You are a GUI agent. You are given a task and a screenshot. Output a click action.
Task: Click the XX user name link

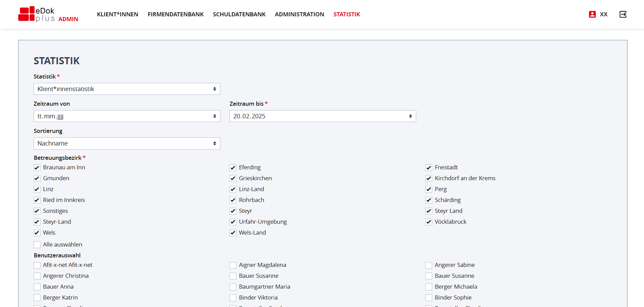604,14
